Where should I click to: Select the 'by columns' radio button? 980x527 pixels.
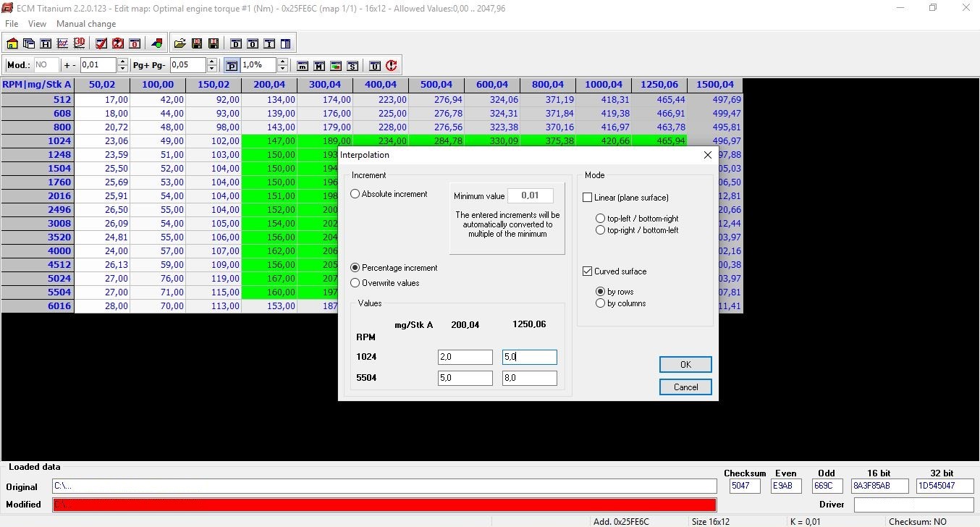[601, 303]
